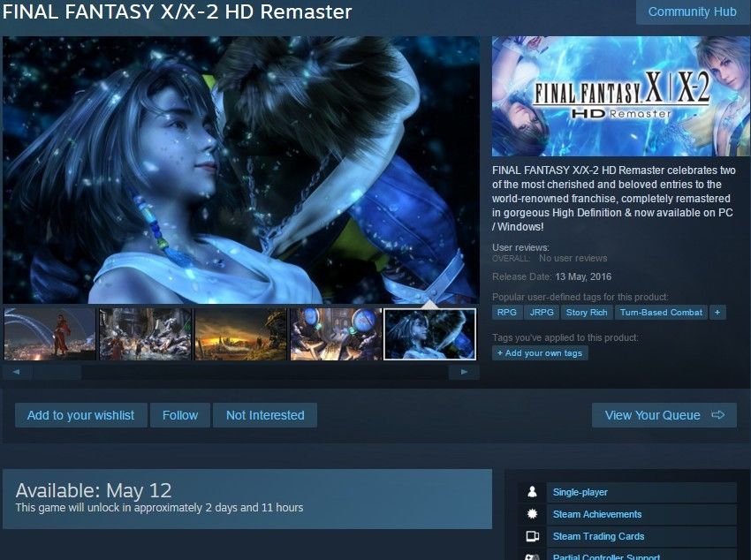Mark the game as Not Interested

[x=265, y=415]
